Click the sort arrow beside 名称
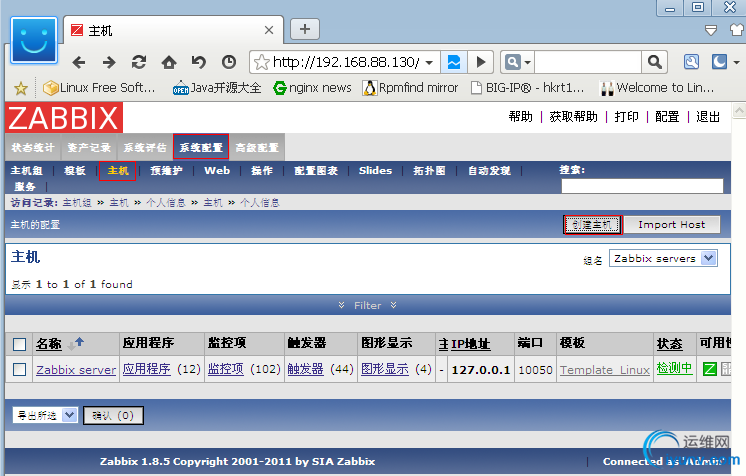 tap(76, 343)
